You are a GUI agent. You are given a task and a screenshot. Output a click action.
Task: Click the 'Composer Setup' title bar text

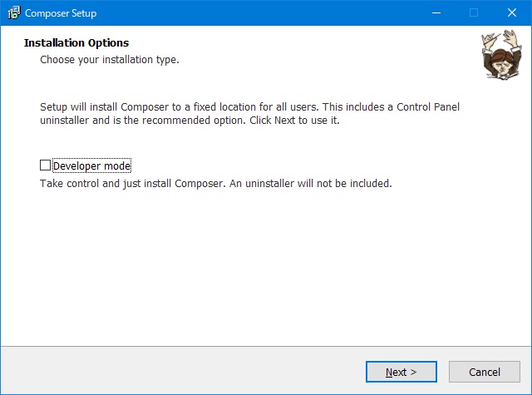(61, 13)
